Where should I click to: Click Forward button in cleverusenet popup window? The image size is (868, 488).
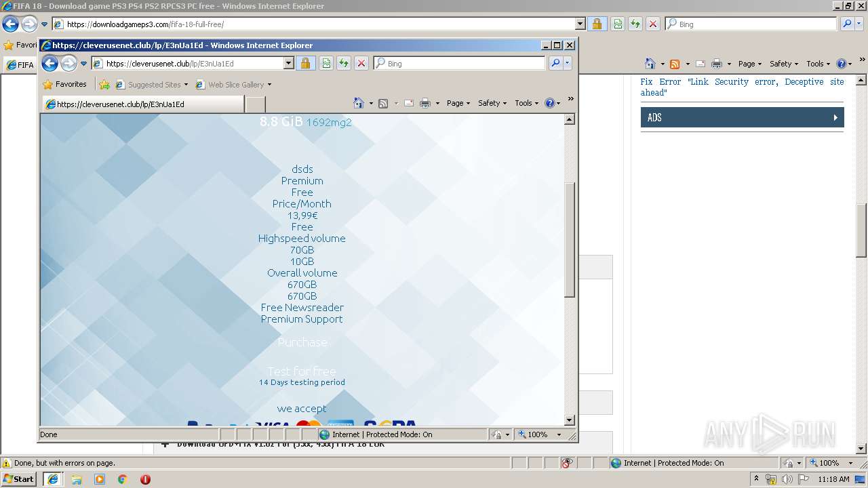tap(68, 63)
